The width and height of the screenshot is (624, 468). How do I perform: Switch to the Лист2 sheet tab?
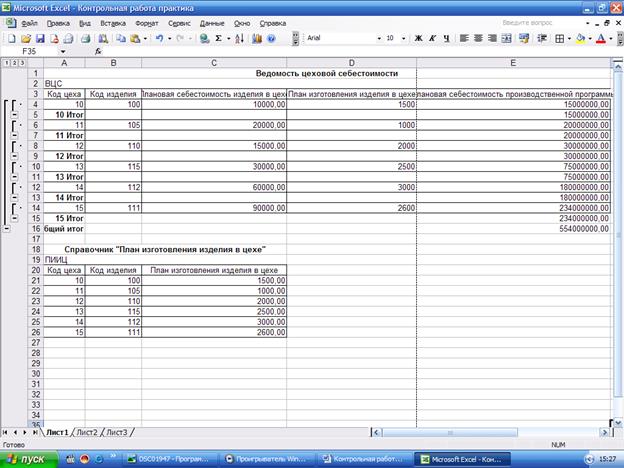pyautogui.click(x=88, y=432)
